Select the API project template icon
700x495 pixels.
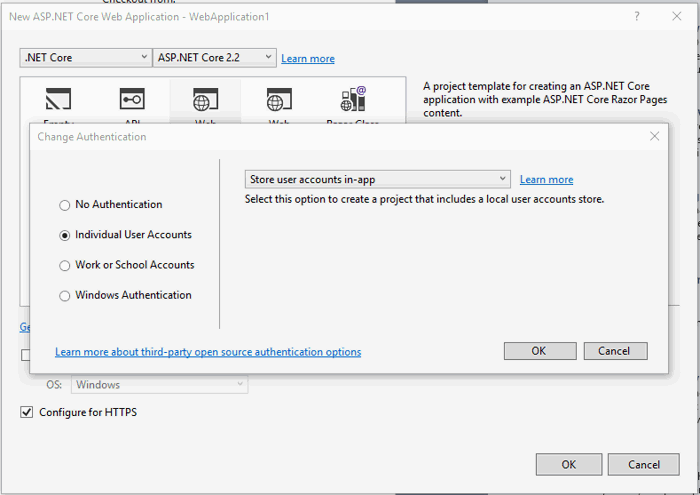click(132, 101)
